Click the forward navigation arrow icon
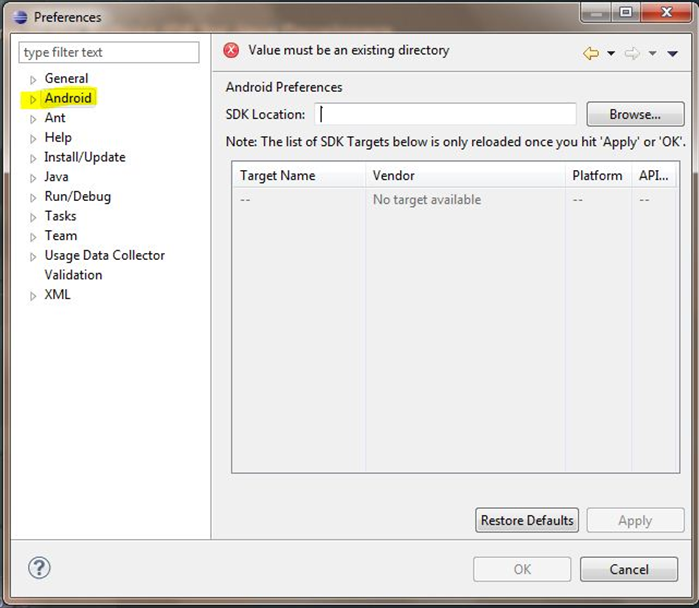The height and width of the screenshot is (608, 699). (x=632, y=53)
